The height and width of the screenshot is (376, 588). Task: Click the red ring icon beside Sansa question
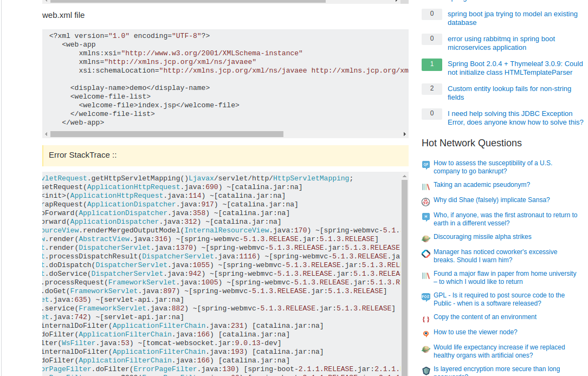click(x=426, y=202)
